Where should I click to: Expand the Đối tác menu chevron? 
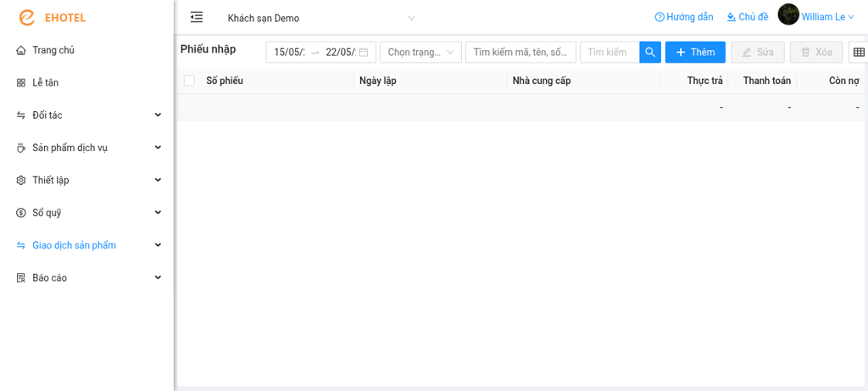point(158,115)
